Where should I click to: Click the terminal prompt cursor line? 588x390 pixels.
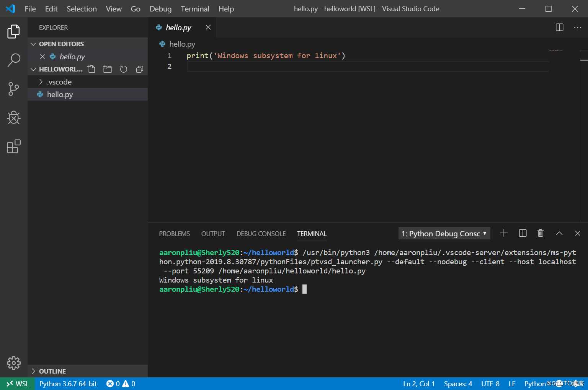(x=233, y=289)
